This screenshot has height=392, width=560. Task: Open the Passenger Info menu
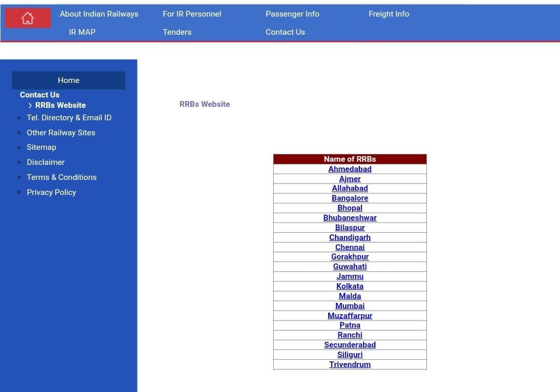click(x=292, y=14)
